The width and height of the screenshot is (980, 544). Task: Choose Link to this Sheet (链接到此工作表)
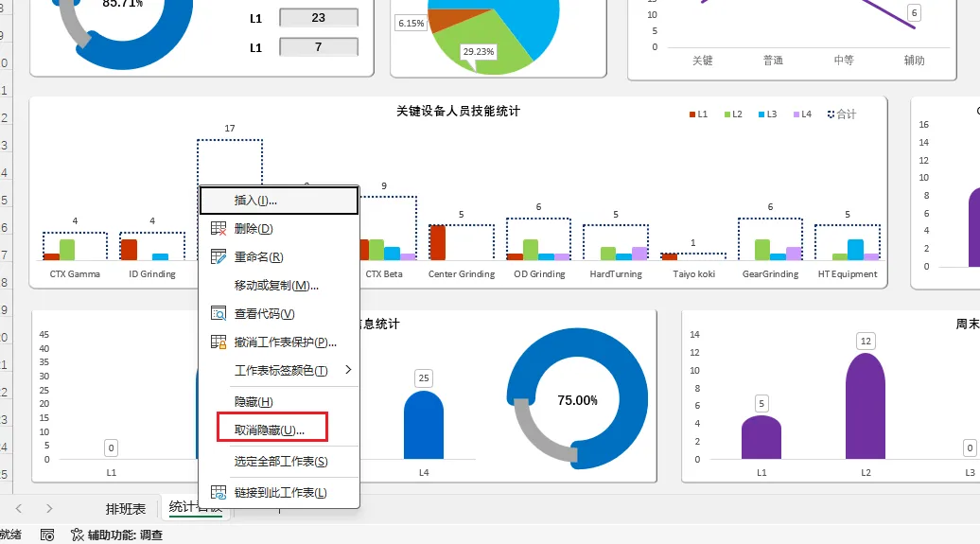tap(279, 493)
